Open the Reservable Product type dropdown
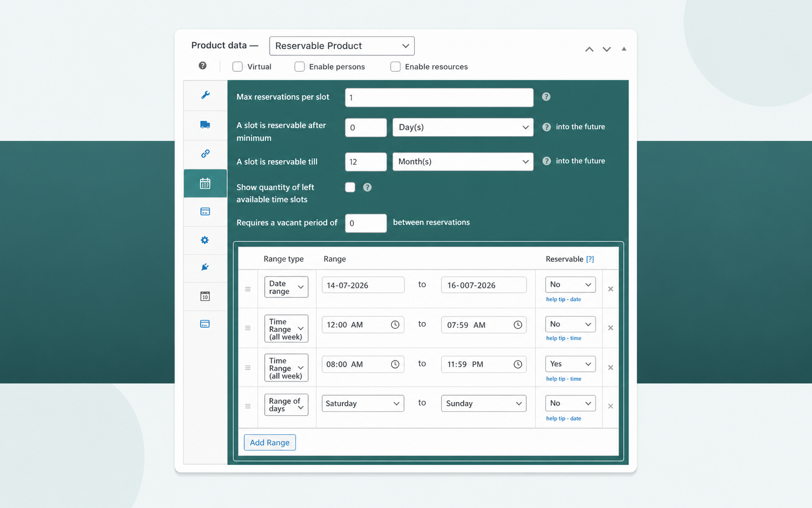The width and height of the screenshot is (812, 508). point(342,46)
